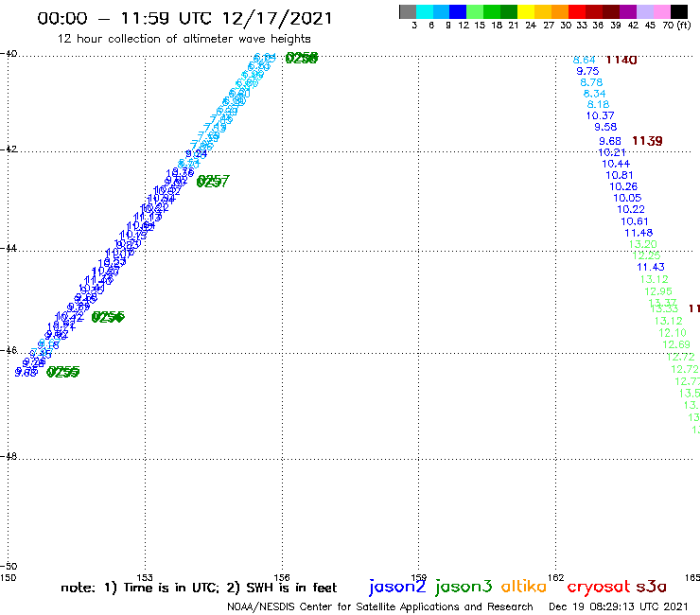This screenshot has width=700, height=615.
Task: Click the black swatch at the legend end
Action: tap(679, 11)
